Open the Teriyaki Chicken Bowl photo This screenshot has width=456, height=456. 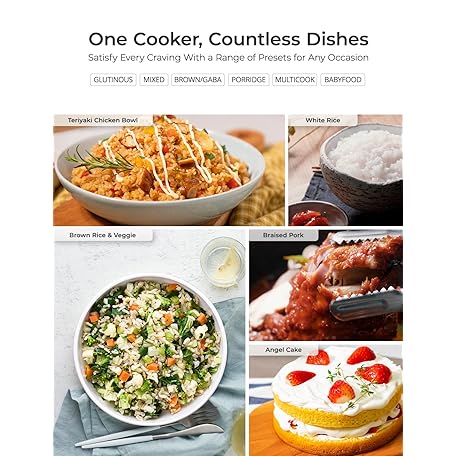coord(169,170)
